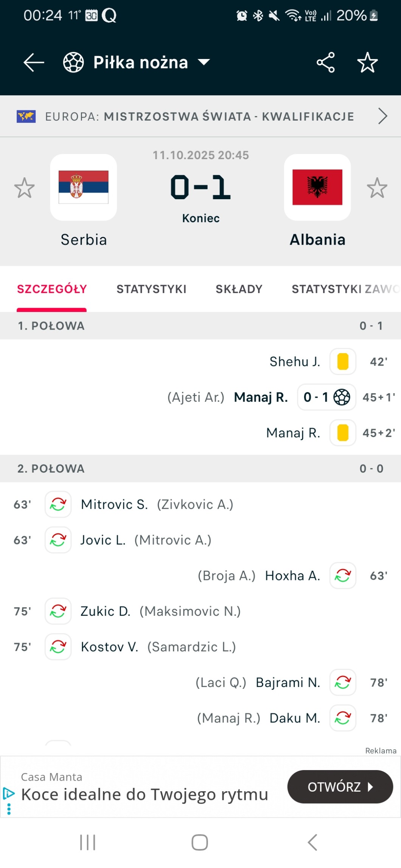Switch to the Składy tab

239,289
